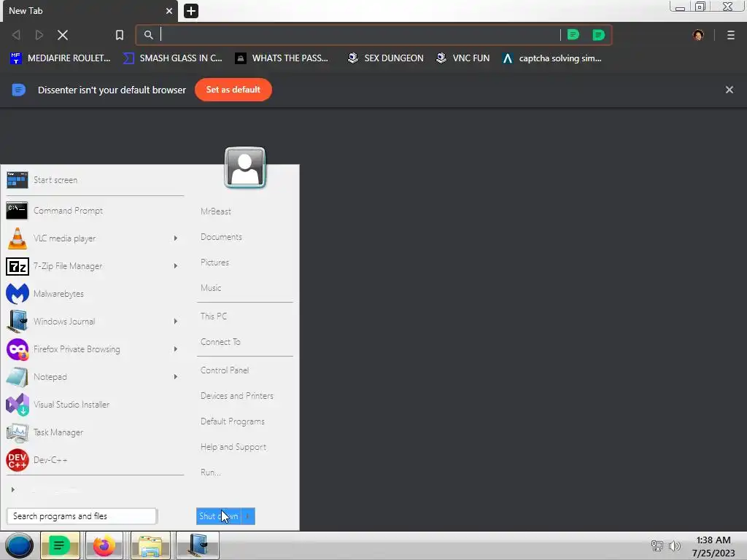The width and height of the screenshot is (747, 560).
Task: Dismiss the default browser notification bar
Action: [729, 90]
